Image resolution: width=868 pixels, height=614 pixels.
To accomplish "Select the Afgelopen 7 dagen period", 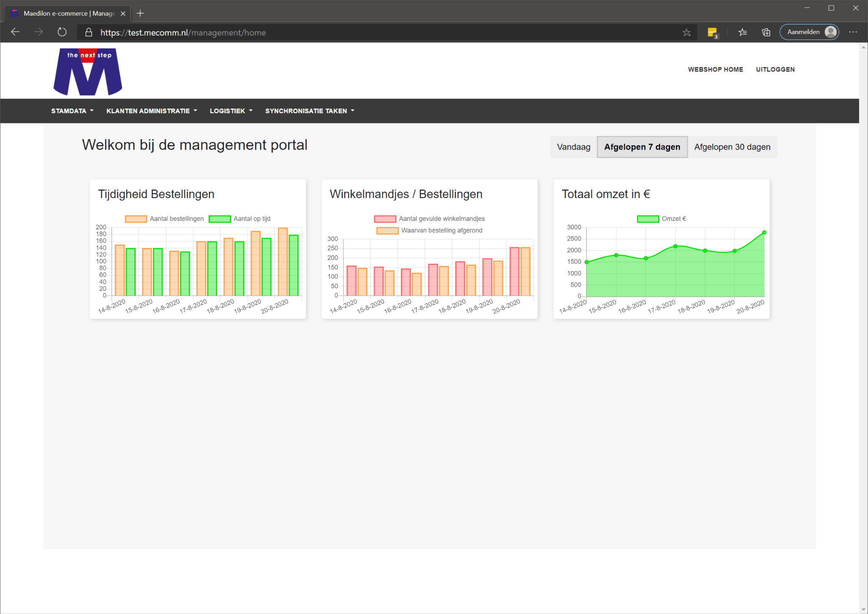I will click(642, 147).
